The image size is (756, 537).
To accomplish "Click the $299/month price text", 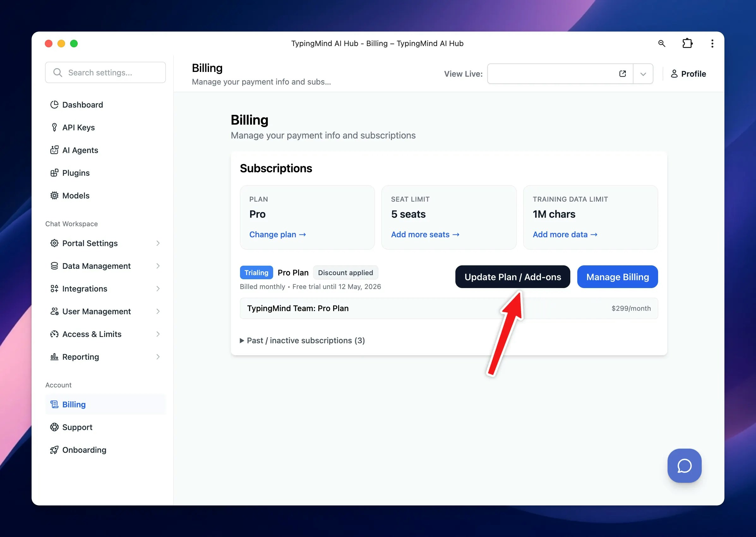I will [x=631, y=309].
